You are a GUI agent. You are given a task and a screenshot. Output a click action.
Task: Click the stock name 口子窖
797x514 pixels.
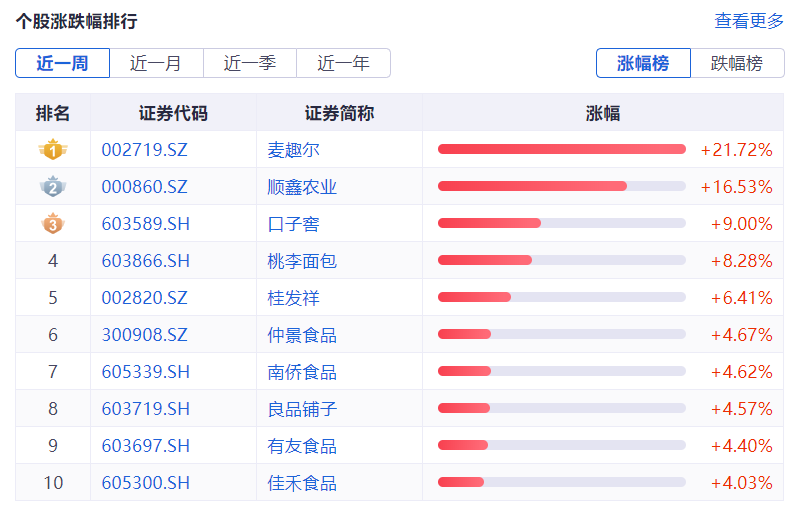(293, 224)
